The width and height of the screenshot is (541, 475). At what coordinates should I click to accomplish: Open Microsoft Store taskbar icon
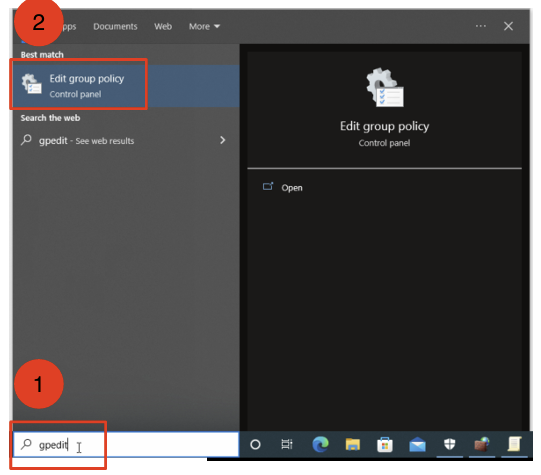coord(385,444)
